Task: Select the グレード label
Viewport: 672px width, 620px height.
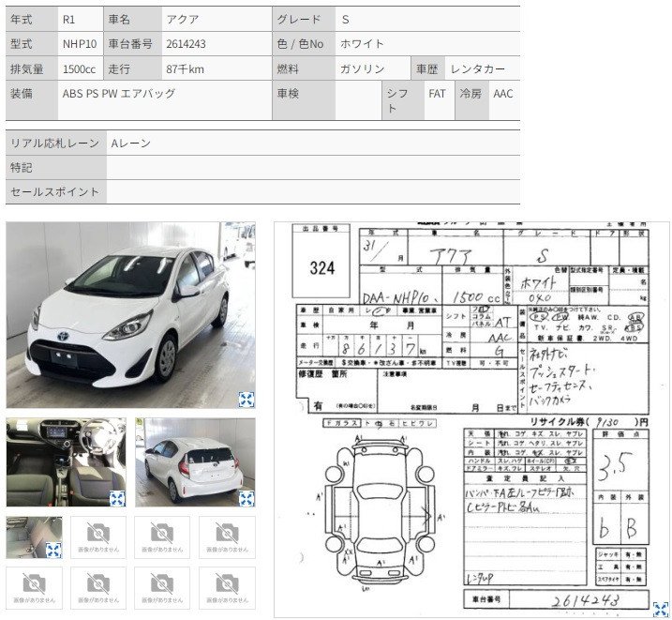Action: [299, 20]
